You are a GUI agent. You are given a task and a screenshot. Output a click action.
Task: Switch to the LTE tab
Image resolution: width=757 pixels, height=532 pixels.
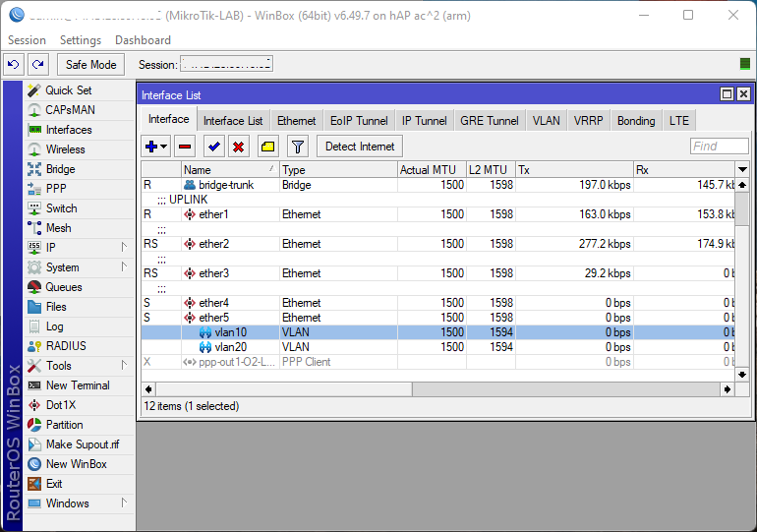tap(679, 121)
